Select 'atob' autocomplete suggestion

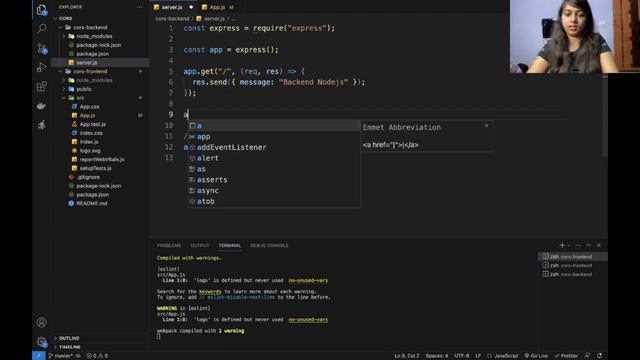coord(274,201)
